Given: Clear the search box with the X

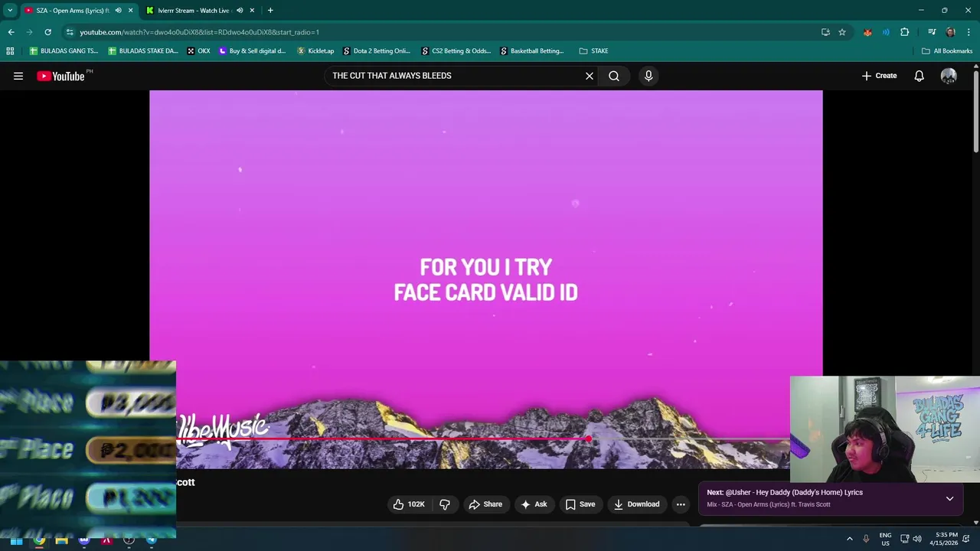Looking at the screenshot, I should pos(590,76).
